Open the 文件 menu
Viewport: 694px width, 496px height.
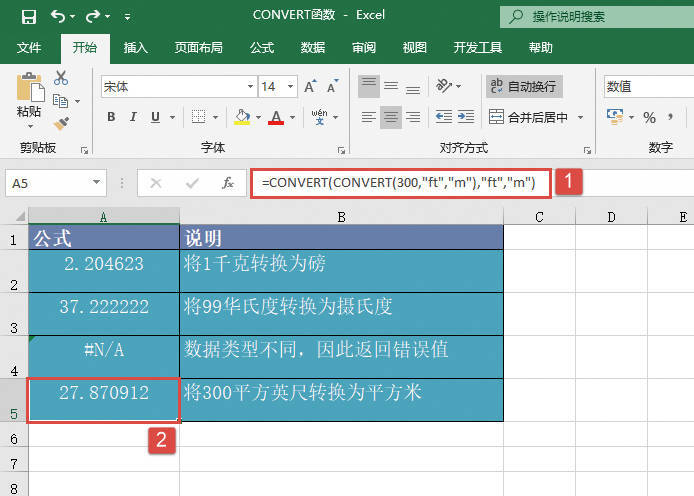[x=29, y=47]
